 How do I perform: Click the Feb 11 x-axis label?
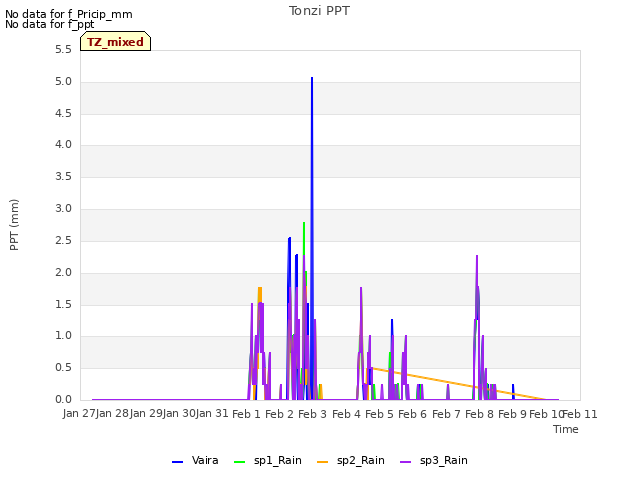[x=580, y=414]
